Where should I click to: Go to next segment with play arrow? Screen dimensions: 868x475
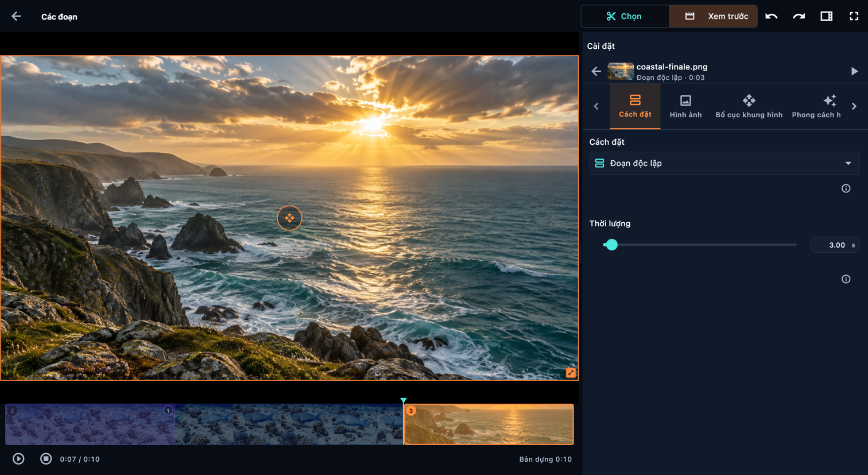coord(854,71)
